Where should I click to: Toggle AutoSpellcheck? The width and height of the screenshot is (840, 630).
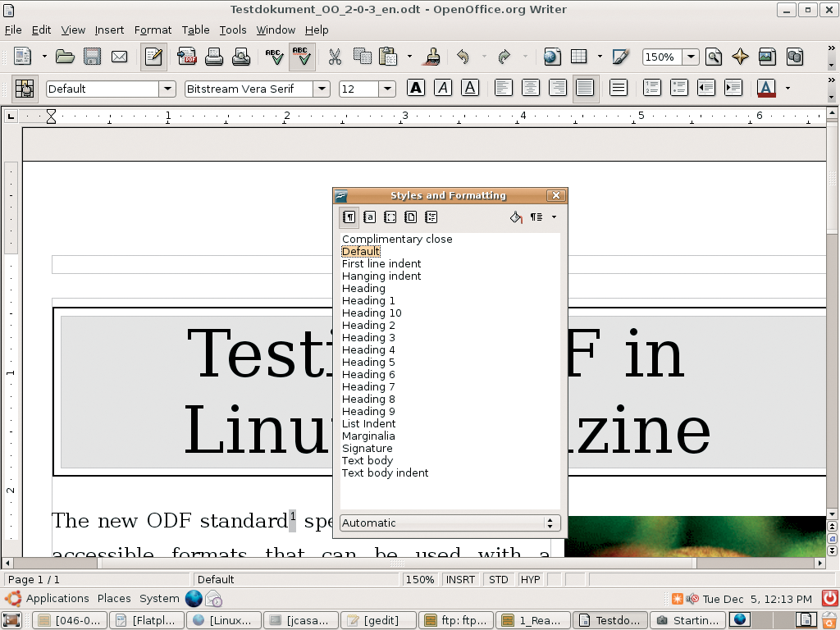[302, 57]
